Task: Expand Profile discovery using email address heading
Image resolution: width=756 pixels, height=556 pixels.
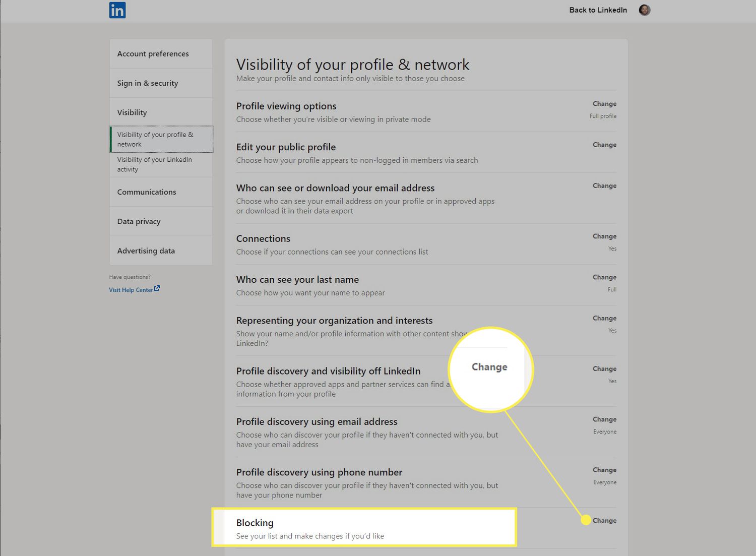Action: point(317,422)
